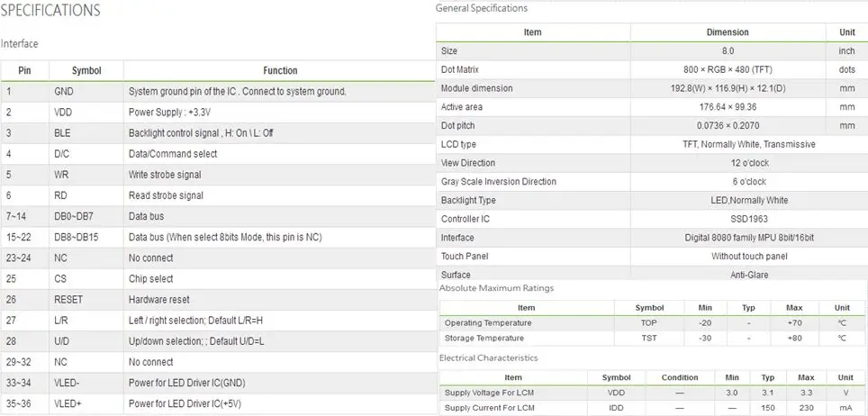Select the VLED+ power row
Screen dimensions: 868x416
[218, 403]
